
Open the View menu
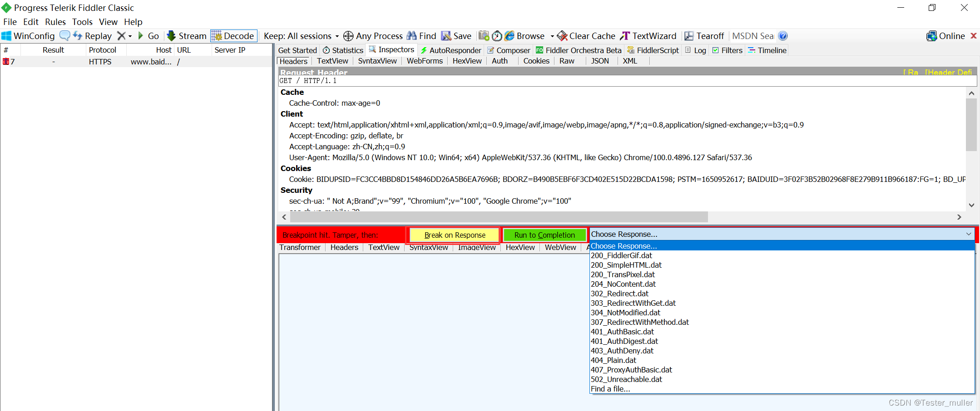click(x=108, y=22)
